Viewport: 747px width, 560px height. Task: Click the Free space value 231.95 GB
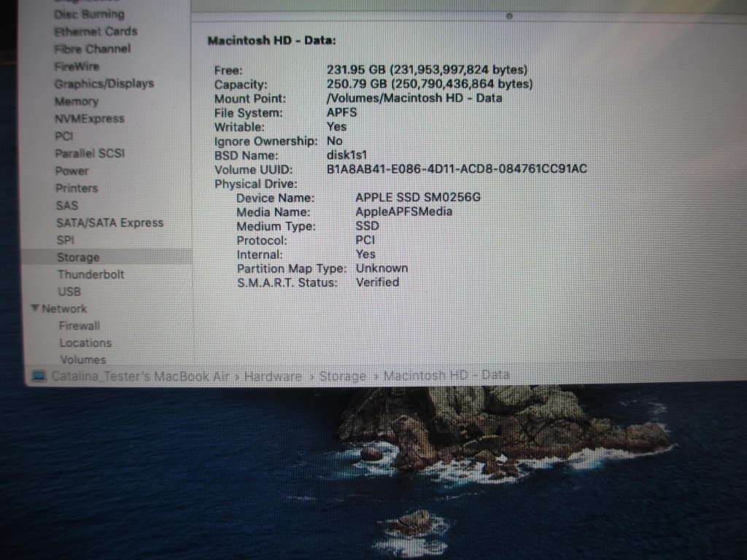click(427, 69)
